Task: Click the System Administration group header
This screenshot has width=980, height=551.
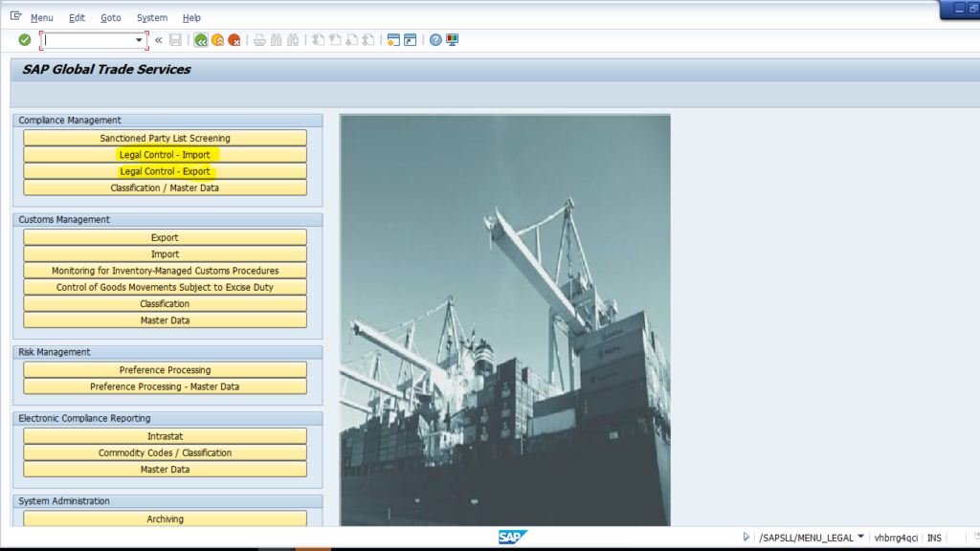Action: coord(167,501)
